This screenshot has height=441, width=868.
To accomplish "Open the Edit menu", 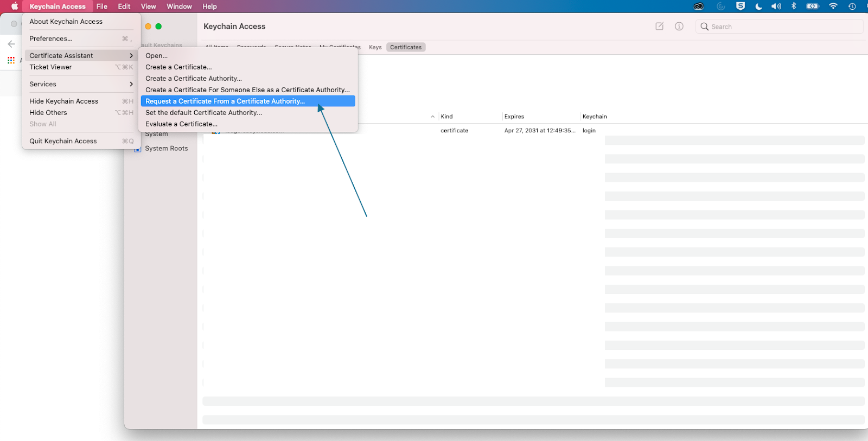I will point(124,7).
